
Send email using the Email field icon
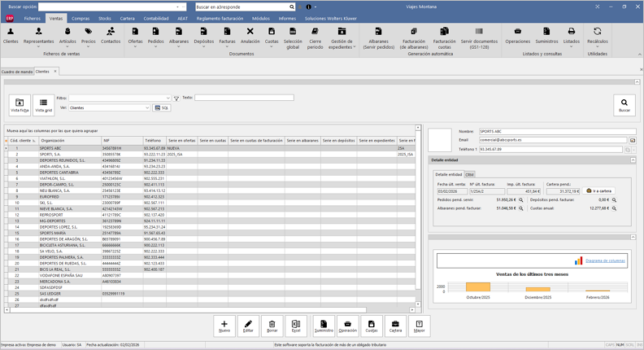(633, 140)
